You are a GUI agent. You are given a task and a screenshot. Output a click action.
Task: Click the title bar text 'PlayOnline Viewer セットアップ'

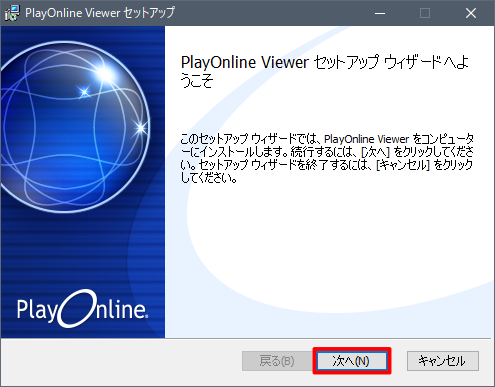(100, 13)
